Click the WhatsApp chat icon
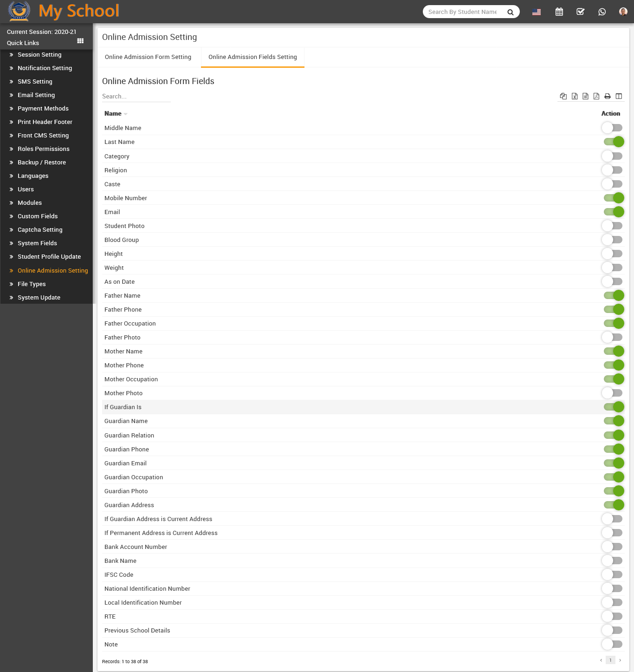Screen dimensions: 634x672 tap(602, 12)
